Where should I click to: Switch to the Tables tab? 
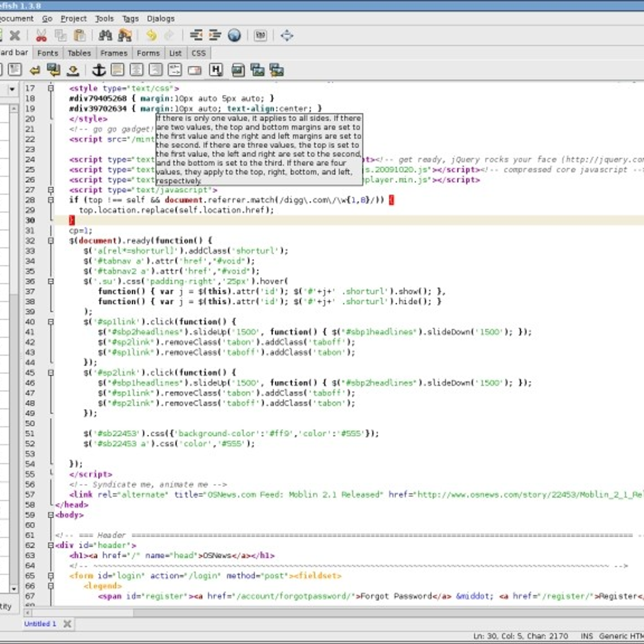tap(79, 53)
